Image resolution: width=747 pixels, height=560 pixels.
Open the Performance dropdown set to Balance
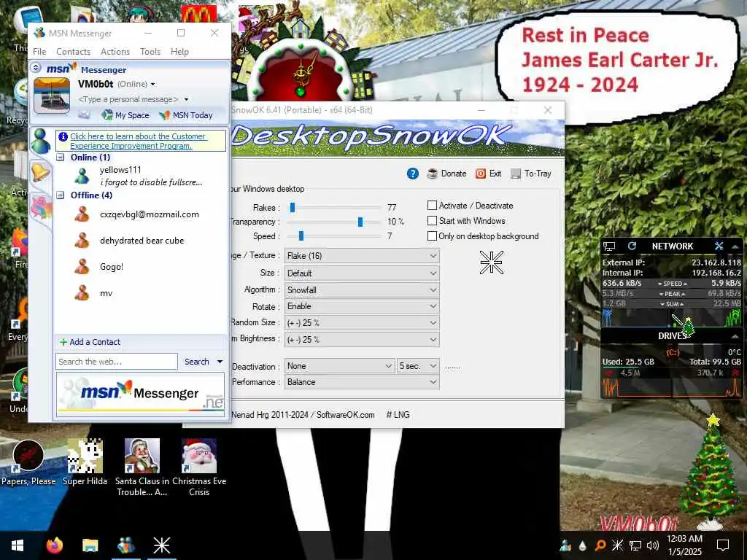[x=362, y=382]
